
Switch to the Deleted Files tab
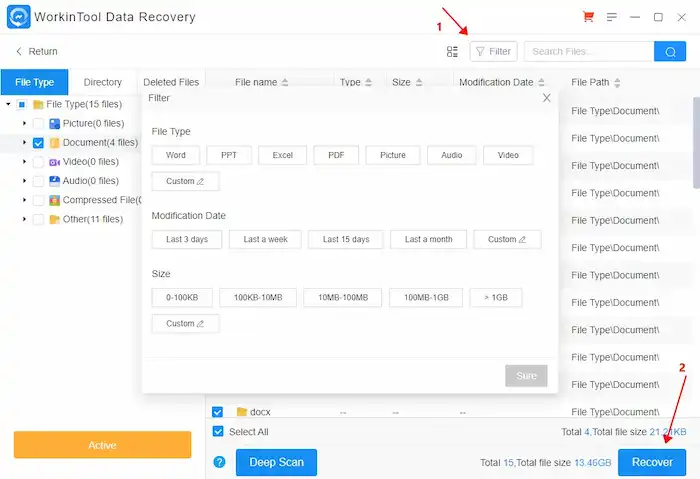pos(171,82)
